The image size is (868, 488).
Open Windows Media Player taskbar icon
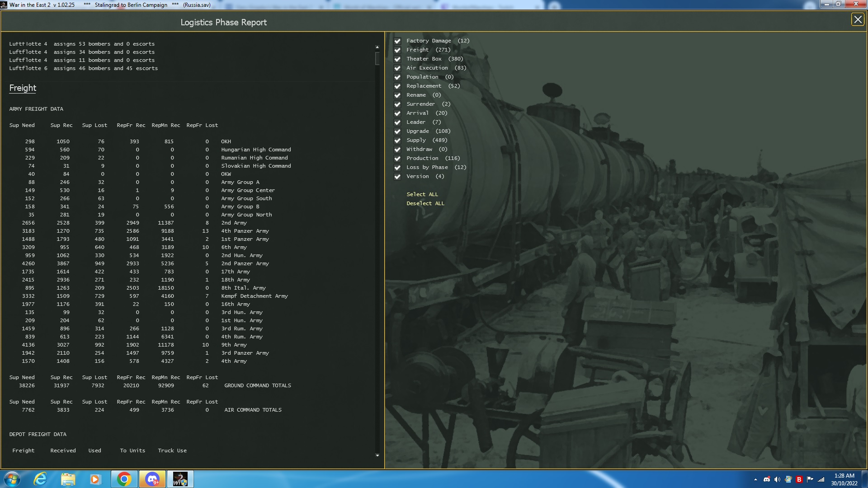click(x=95, y=479)
